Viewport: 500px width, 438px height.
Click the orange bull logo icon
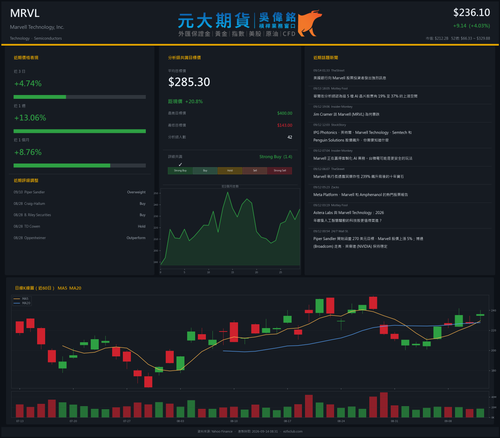(310, 23)
